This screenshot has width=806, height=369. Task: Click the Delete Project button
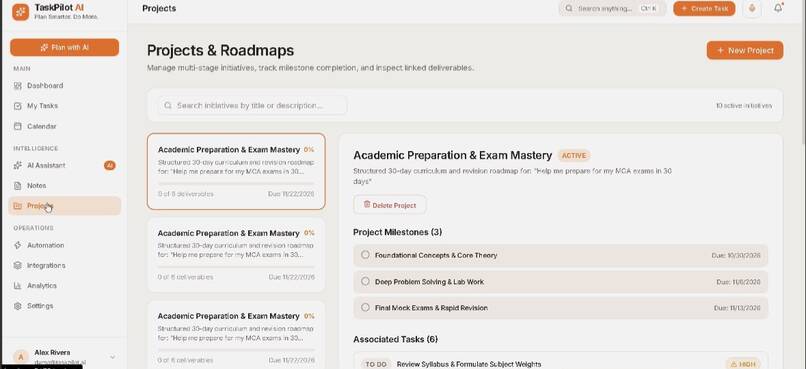[x=390, y=205]
